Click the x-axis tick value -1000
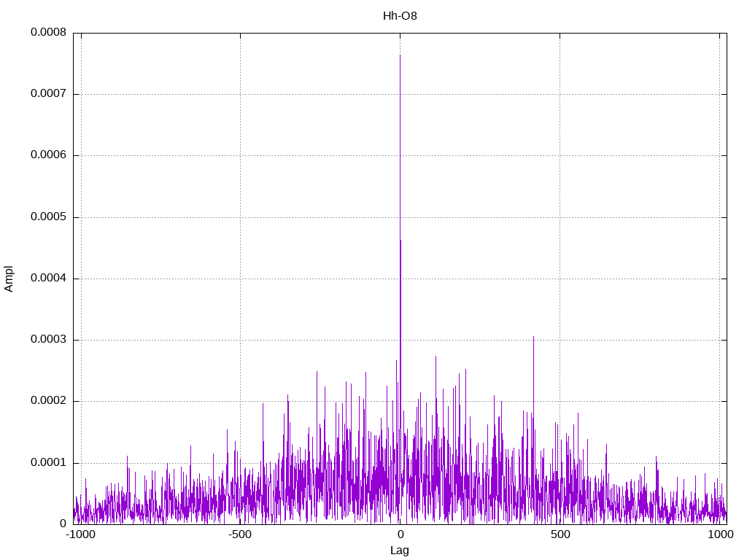Viewport: 747px width, 560px height. (x=80, y=534)
